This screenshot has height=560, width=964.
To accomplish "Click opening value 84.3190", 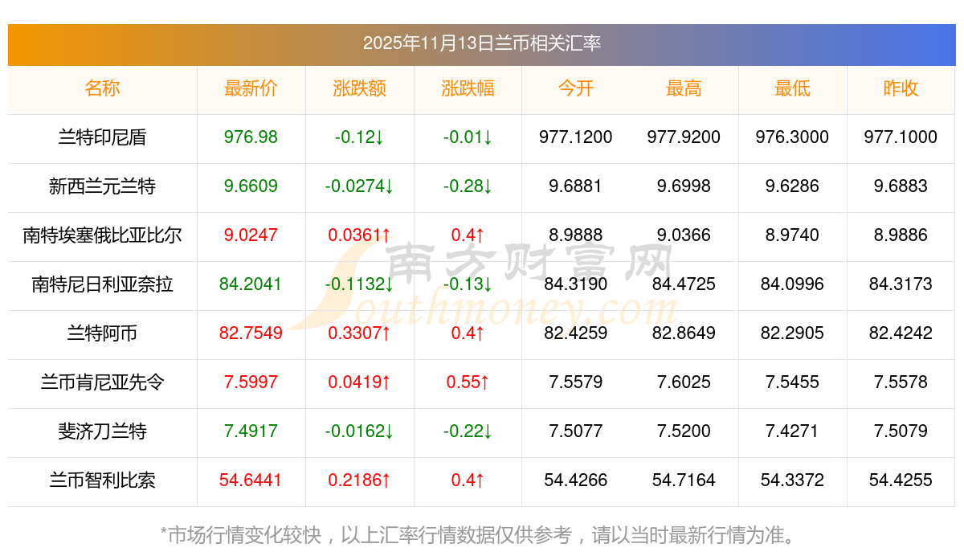I will click(576, 284).
